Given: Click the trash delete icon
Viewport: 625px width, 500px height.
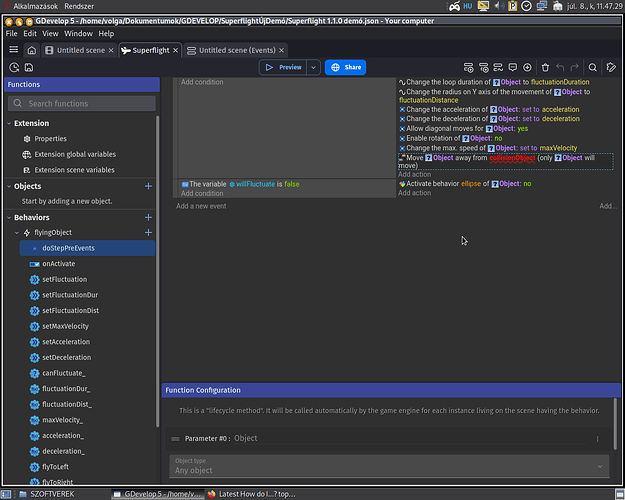Looking at the screenshot, I should pos(545,67).
